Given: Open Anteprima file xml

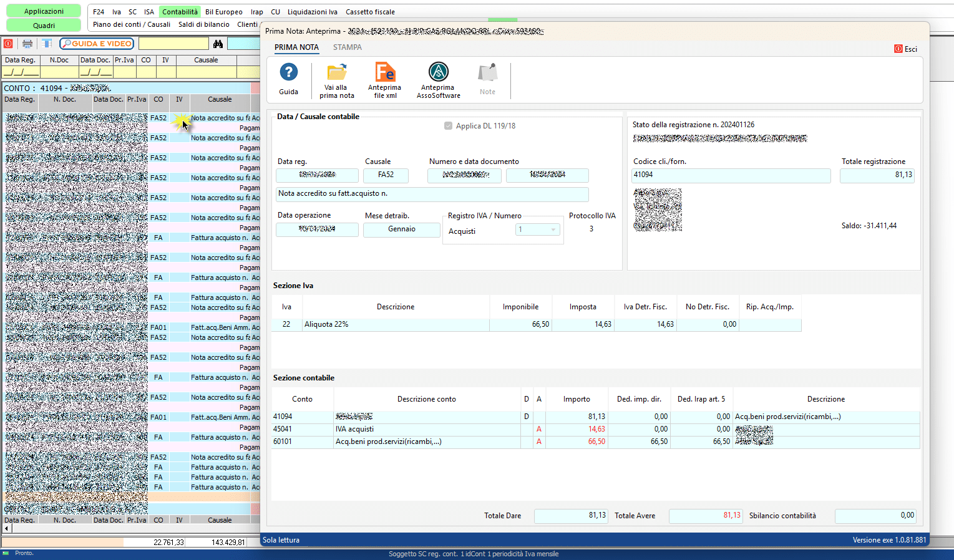Looking at the screenshot, I should point(384,73).
